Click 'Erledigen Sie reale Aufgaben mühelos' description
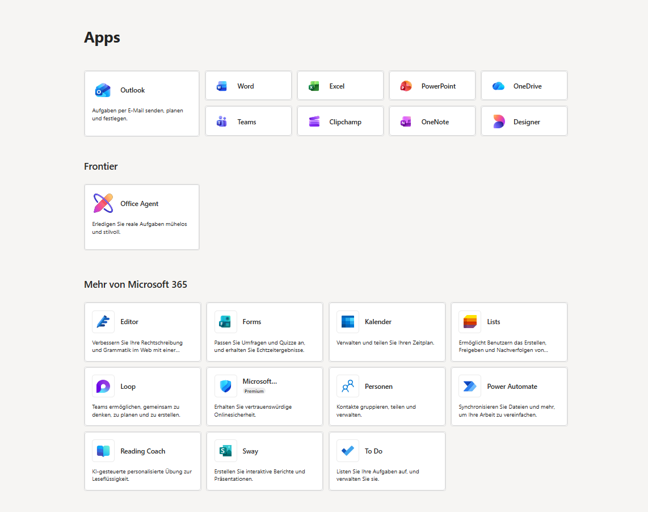Viewport: 648px width, 512px height. (x=139, y=228)
